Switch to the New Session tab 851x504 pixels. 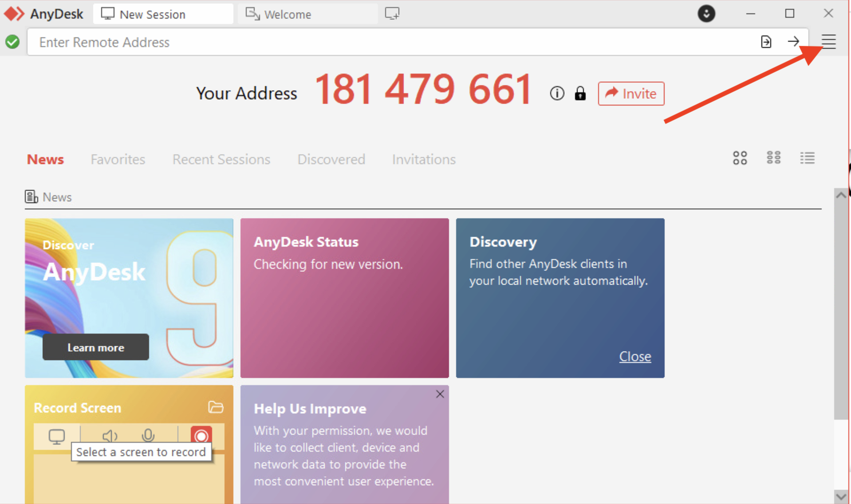point(163,14)
